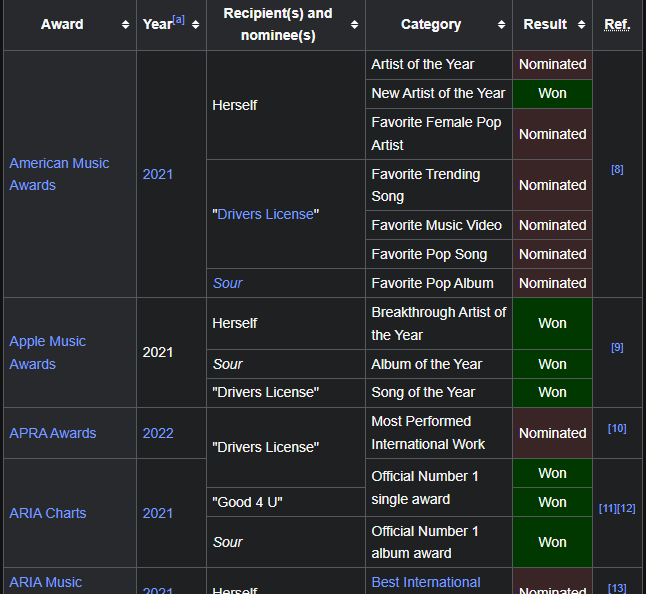Click the Award column header text
Image resolution: width=646 pixels, height=594 pixels.
(x=62, y=25)
